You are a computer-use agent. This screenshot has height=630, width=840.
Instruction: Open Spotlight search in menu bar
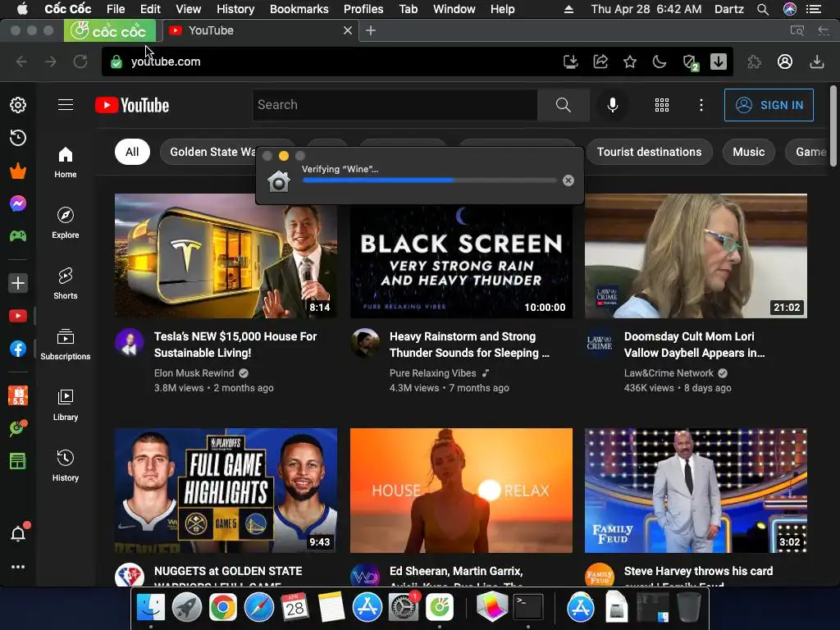point(763,9)
